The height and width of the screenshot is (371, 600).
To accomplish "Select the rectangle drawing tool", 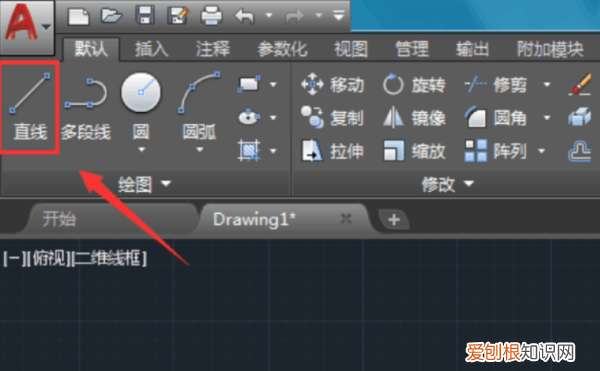I will pyautogui.click(x=249, y=84).
